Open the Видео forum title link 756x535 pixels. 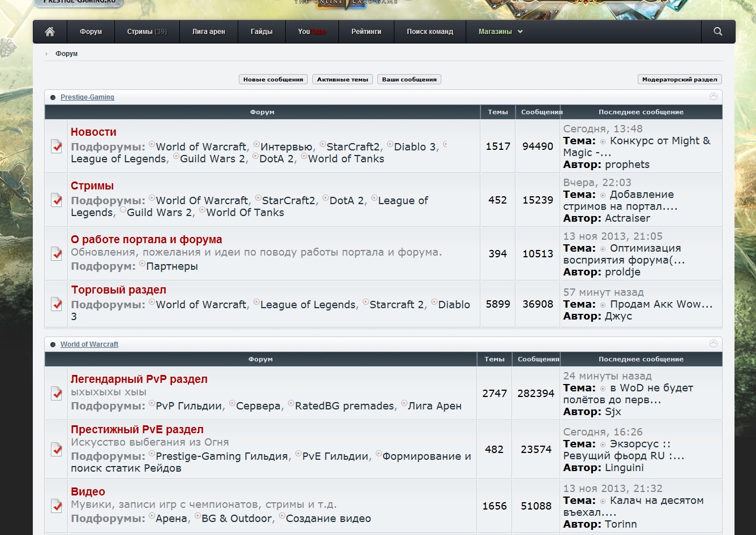[88, 491]
